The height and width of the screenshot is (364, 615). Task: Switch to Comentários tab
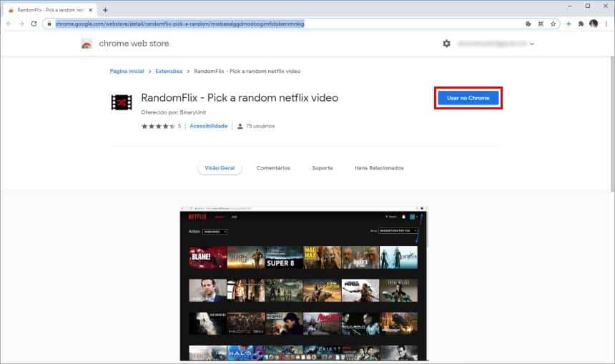coord(273,168)
